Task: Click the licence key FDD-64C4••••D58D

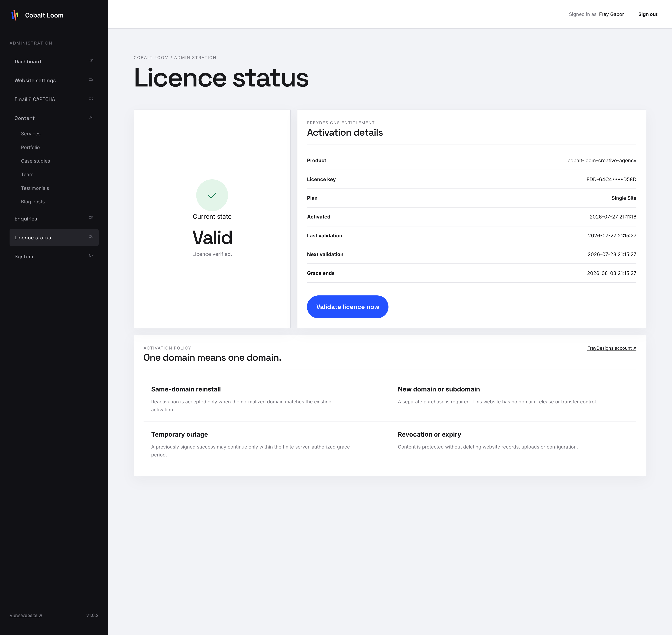Action: (611, 179)
